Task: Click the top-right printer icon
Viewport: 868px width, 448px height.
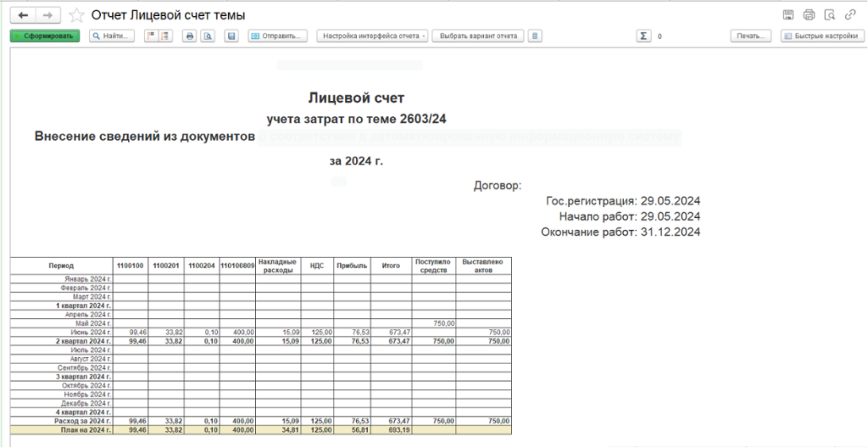Action: pyautogui.click(x=809, y=15)
